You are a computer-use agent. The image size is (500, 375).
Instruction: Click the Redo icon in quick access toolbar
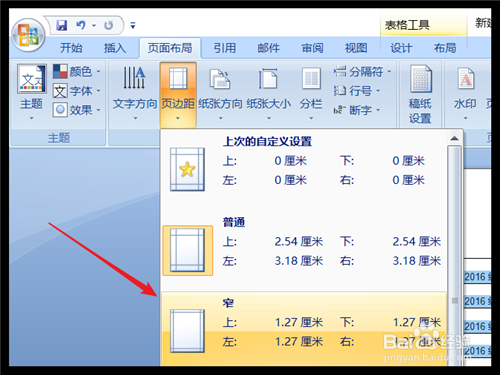(x=108, y=25)
